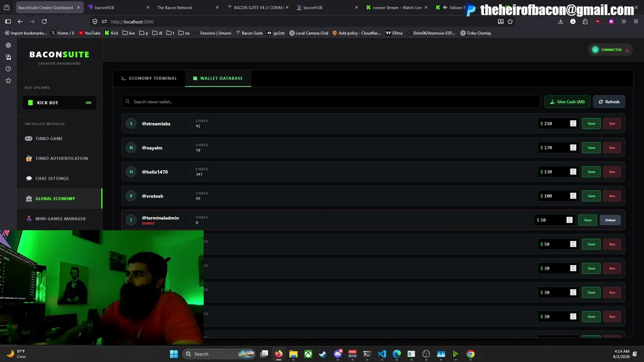The image size is (644, 362).
Task: Adjust the terminaladmin cash amount spinner
Action: (570, 220)
